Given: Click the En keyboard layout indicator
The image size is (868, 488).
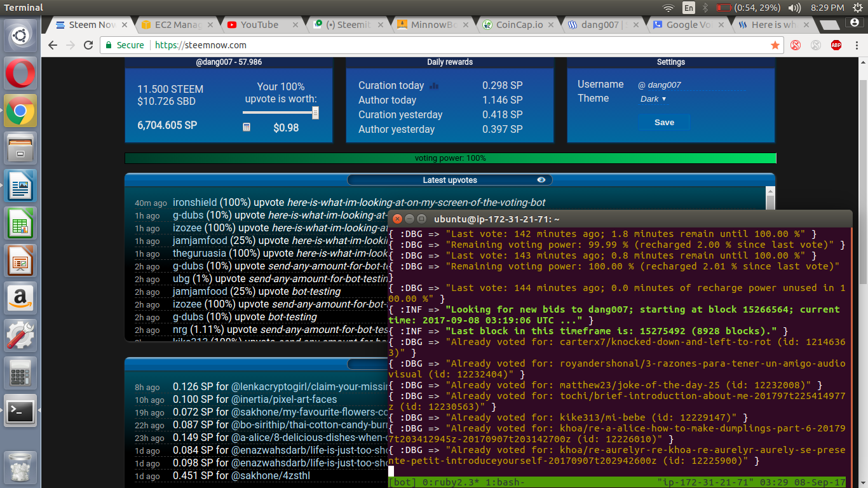Looking at the screenshot, I should pos(689,8).
